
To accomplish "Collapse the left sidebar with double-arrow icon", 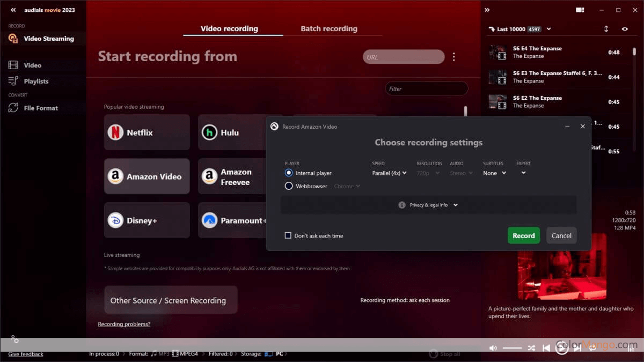I will click(x=13, y=10).
